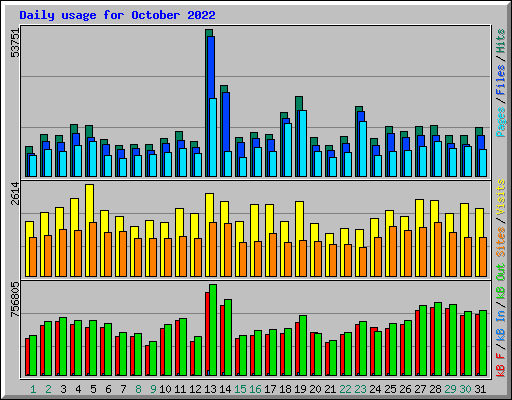The image size is (512, 400).
Task: Click the 'kB F' legend label
Action: pyautogui.click(x=501, y=365)
